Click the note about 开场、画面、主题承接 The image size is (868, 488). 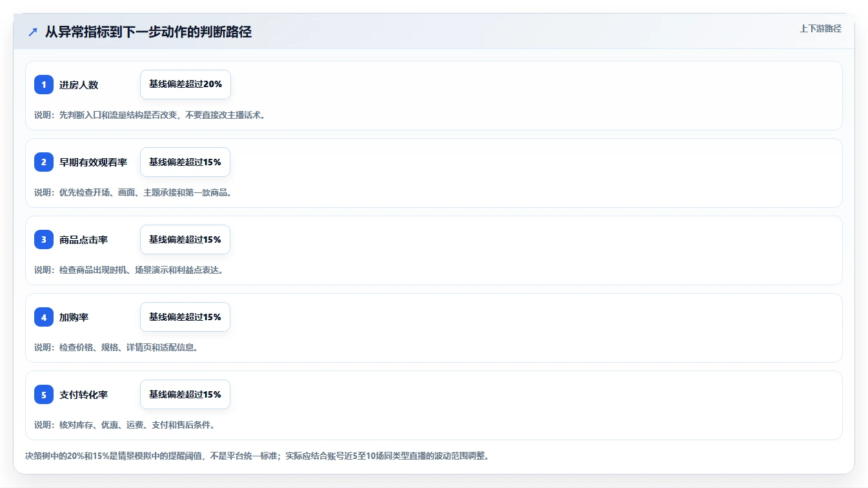pos(133,192)
